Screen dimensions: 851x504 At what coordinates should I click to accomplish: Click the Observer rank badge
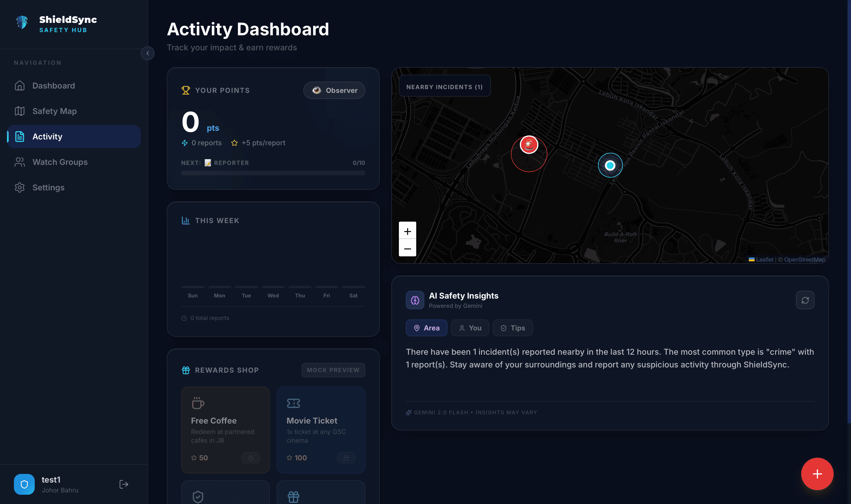click(x=334, y=90)
